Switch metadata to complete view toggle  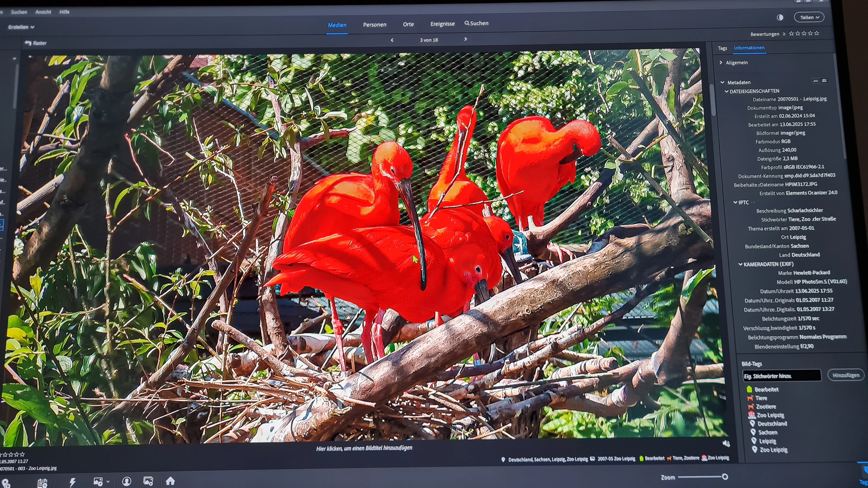[x=824, y=80]
